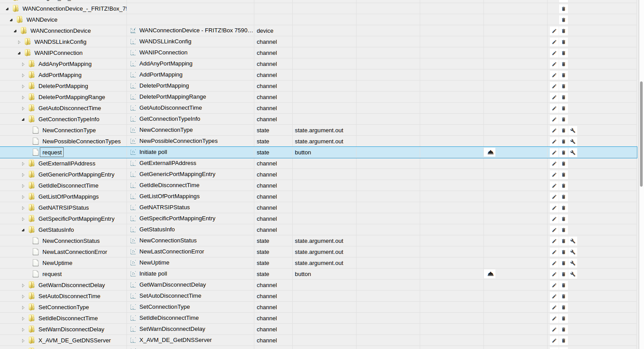Delete the WANDevice folder via trash icon
644x349 pixels.
click(x=563, y=20)
